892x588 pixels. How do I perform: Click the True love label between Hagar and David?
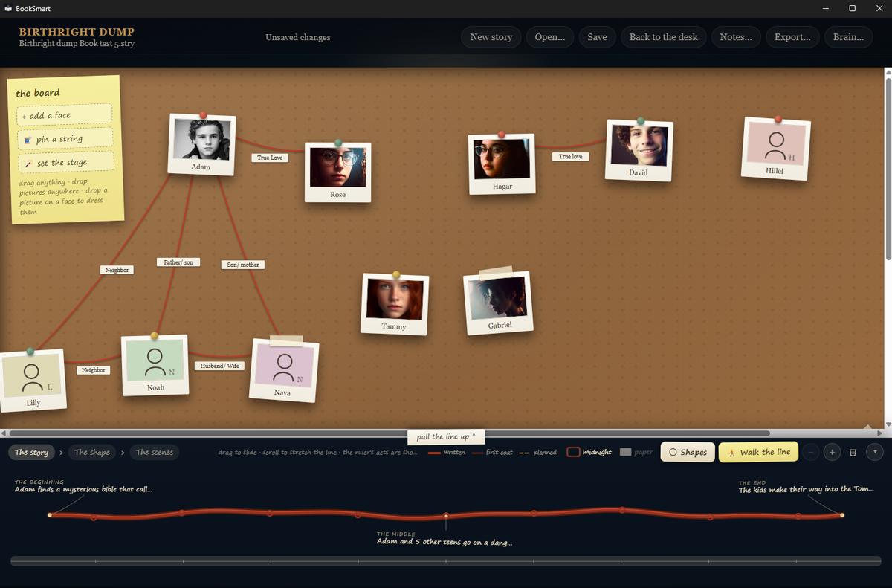pos(571,156)
